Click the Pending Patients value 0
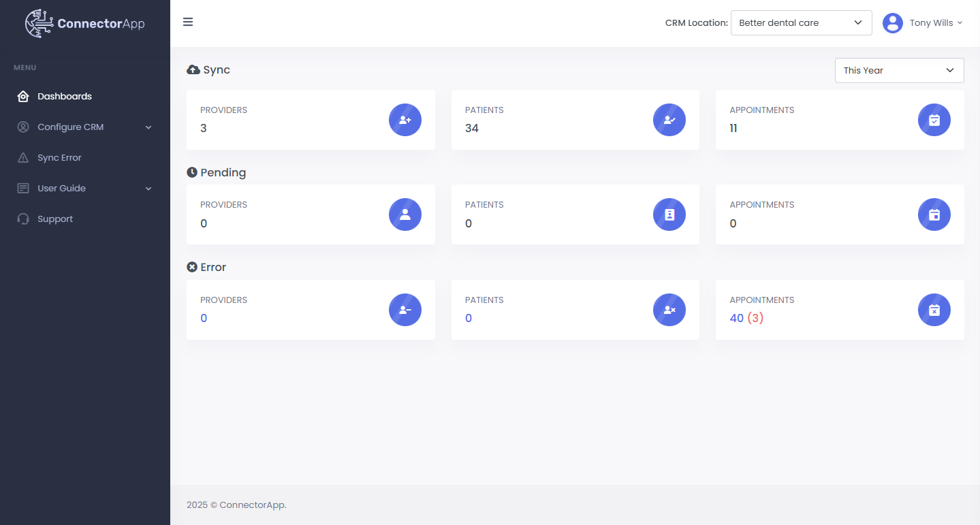The width and height of the screenshot is (980, 525). coord(468,223)
